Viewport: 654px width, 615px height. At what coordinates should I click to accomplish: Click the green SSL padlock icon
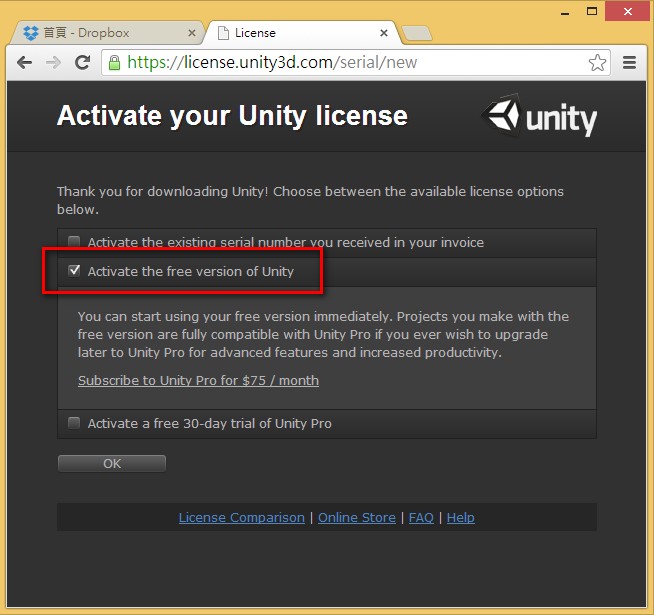(x=114, y=63)
